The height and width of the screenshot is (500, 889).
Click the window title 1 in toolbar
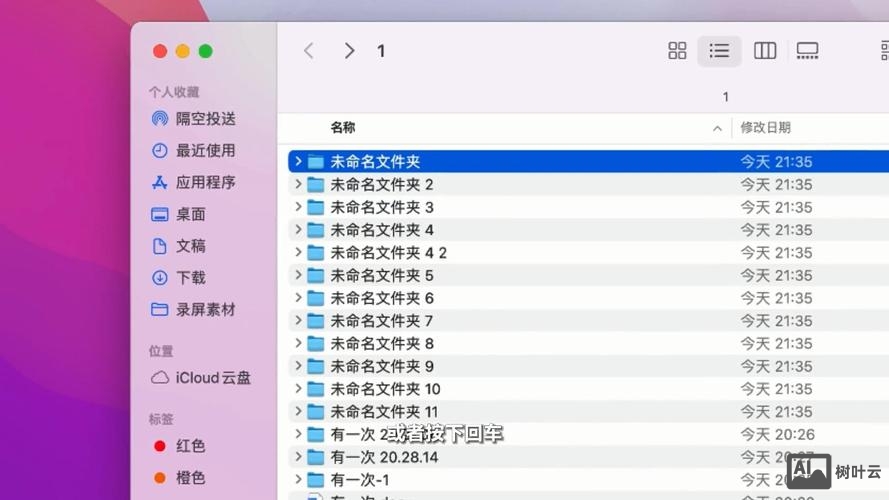coord(381,51)
